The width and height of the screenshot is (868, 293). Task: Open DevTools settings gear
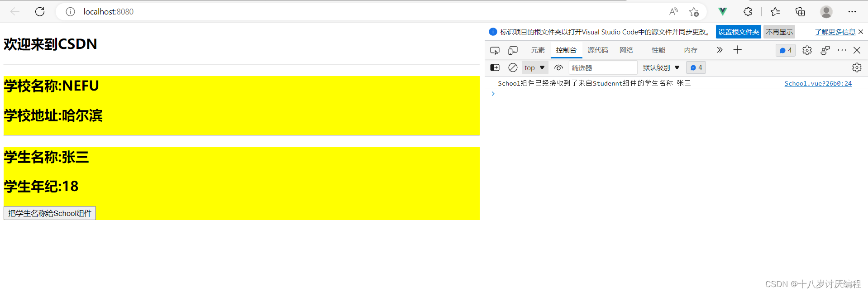pyautogui.click(x=807, y=50)
